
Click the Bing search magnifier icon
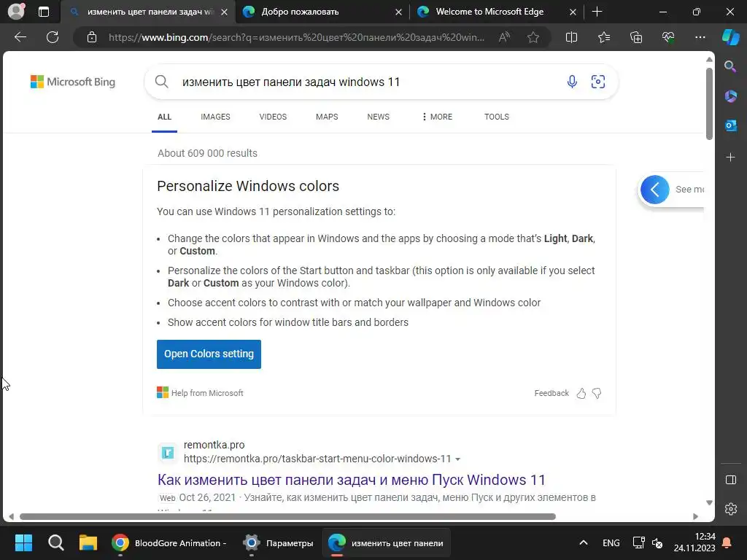pos(161,82)
